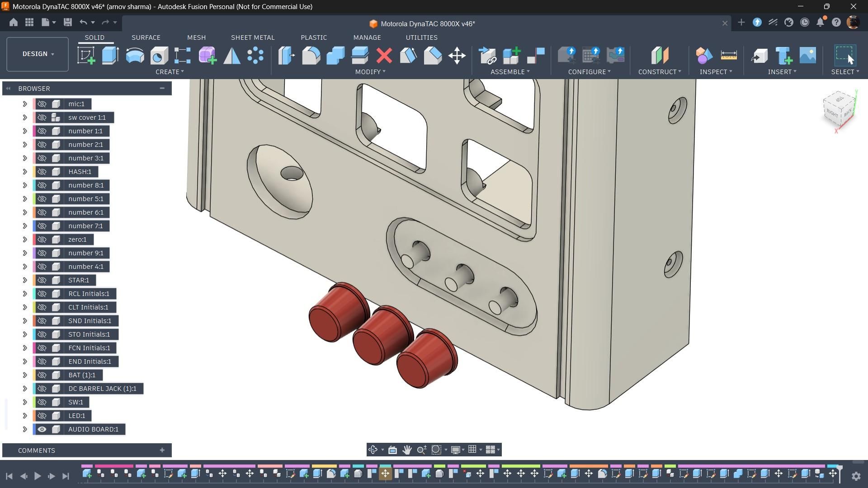Open the INSERT menu

point(782,72)
